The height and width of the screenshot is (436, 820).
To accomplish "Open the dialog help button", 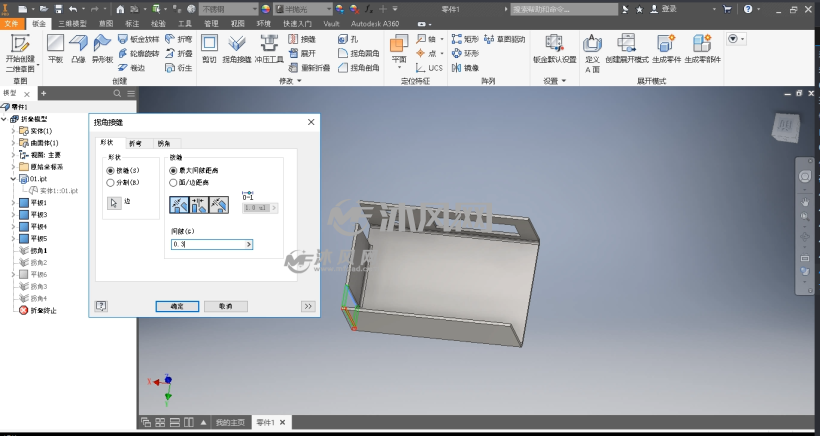I will click(101, 306).
